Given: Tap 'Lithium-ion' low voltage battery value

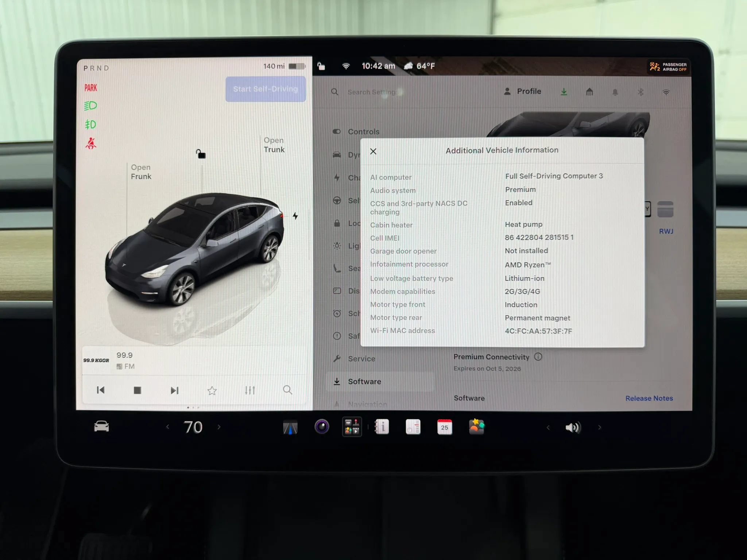Looking at the screenshot, I should (525, 278).
